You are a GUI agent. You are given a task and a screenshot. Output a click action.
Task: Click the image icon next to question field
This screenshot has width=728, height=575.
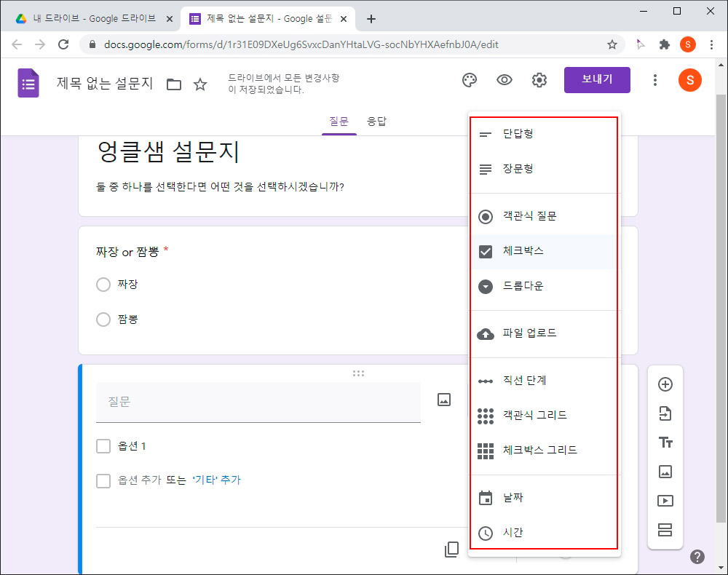(443, 400)
